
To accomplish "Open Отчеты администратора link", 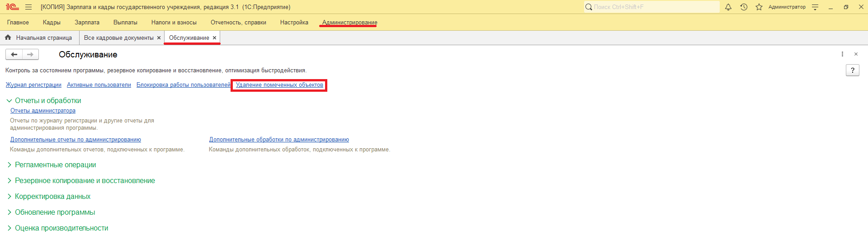I will (43, 111).
